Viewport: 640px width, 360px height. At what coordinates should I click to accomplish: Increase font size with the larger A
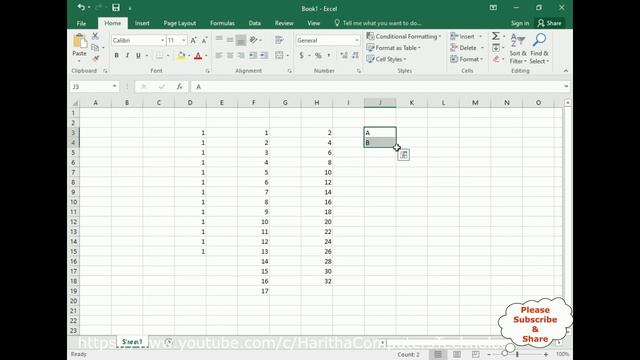pos(193,40)
